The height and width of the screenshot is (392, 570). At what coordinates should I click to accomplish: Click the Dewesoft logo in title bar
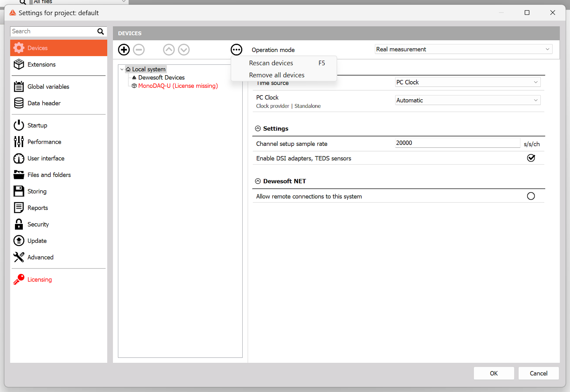[x=13, y=13]
